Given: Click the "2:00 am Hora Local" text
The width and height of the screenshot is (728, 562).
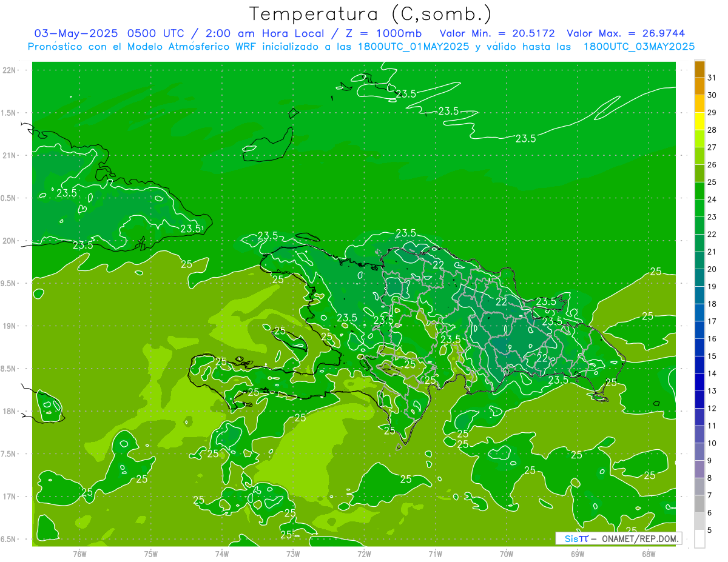Looking at the screenshot, I should pos(265,33).
